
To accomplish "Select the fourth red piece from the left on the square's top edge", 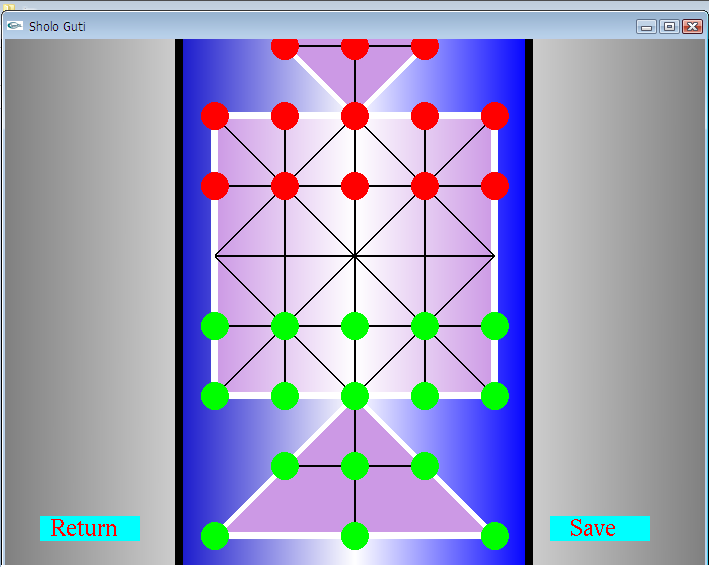I will [x=425, y=116].
